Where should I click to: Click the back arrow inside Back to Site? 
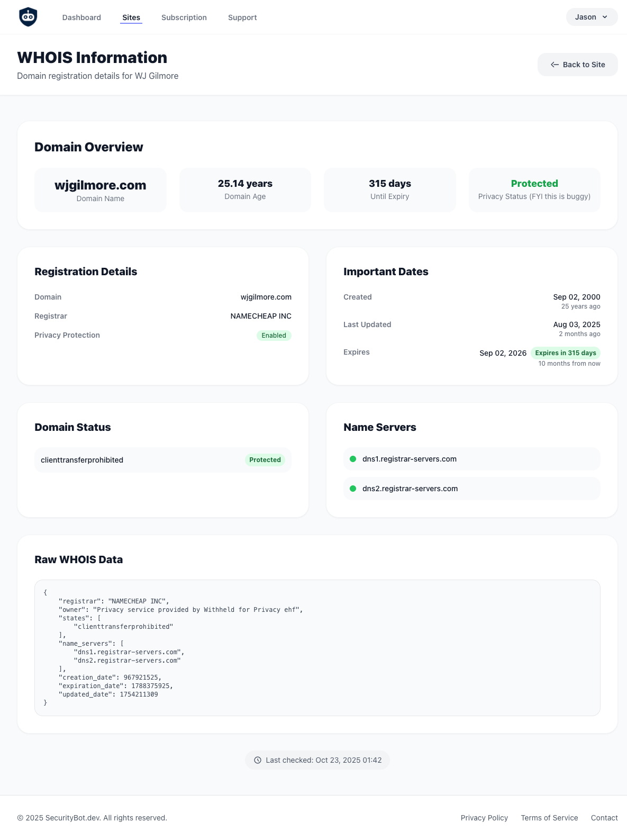[555, 64]
